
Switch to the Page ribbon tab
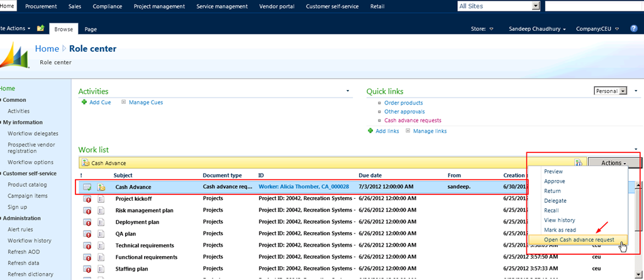(91, 29)
